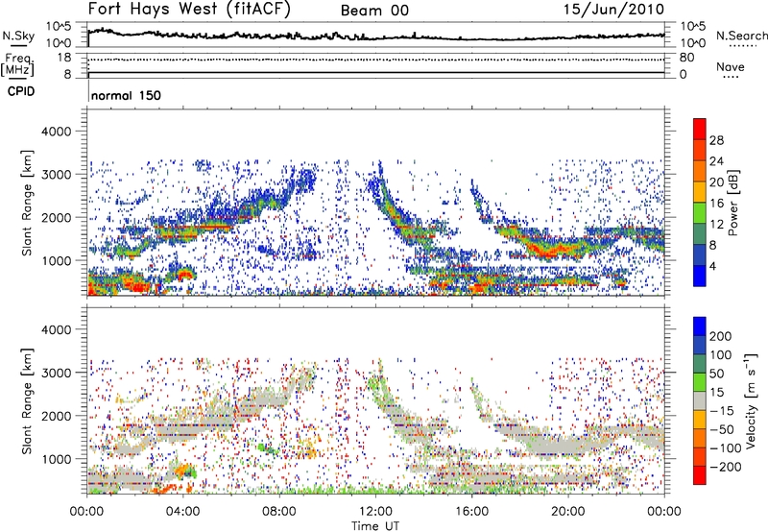Pick the blue top segment of velocity color bar
Viewport: 768px width, 532px height.
tap(700, 326)
